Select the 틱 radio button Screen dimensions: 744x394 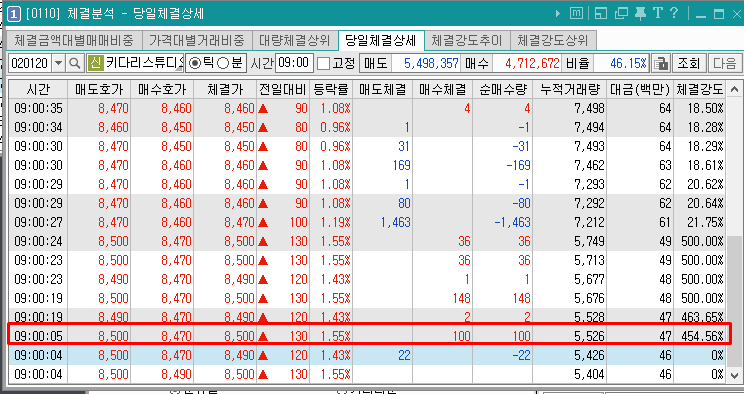(195, 63)
